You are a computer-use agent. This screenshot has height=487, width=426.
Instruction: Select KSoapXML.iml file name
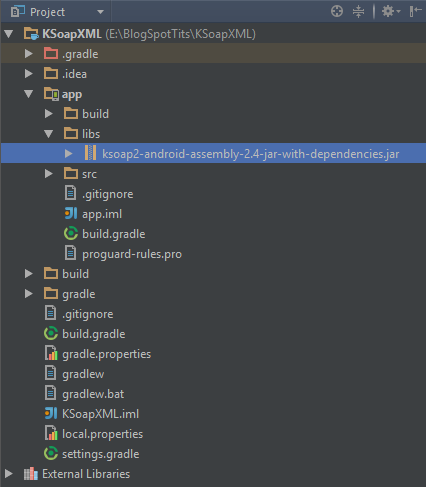point(100,414)
